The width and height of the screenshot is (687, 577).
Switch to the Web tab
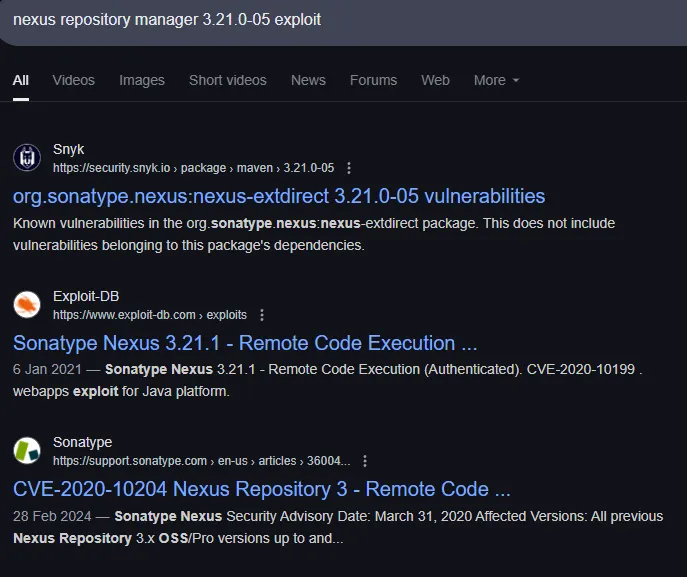(x=435, y=80)
